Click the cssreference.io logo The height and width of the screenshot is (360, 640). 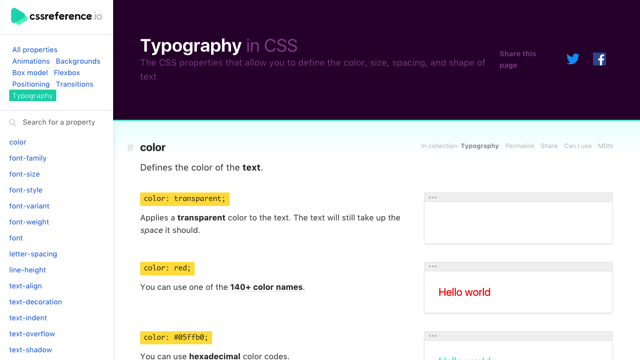(x=56, y=16)
